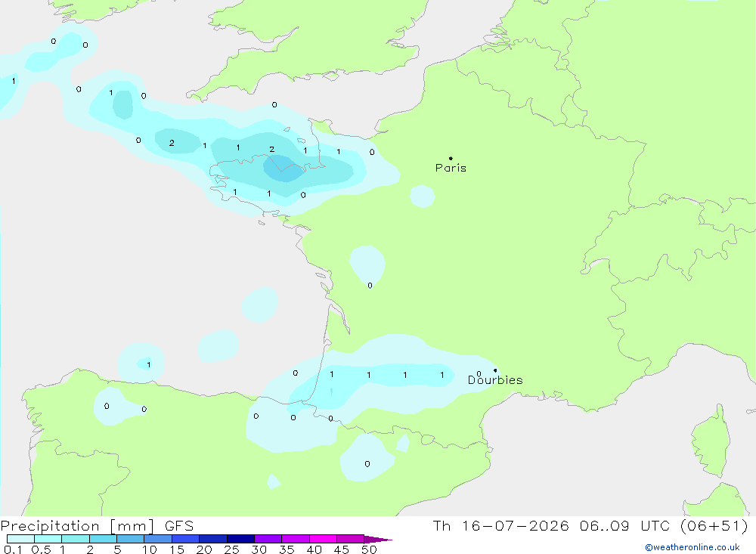Click the "GFS" model name in the title
The width and height of the screenshot is (756, 554).
click(x=179, y=526)
